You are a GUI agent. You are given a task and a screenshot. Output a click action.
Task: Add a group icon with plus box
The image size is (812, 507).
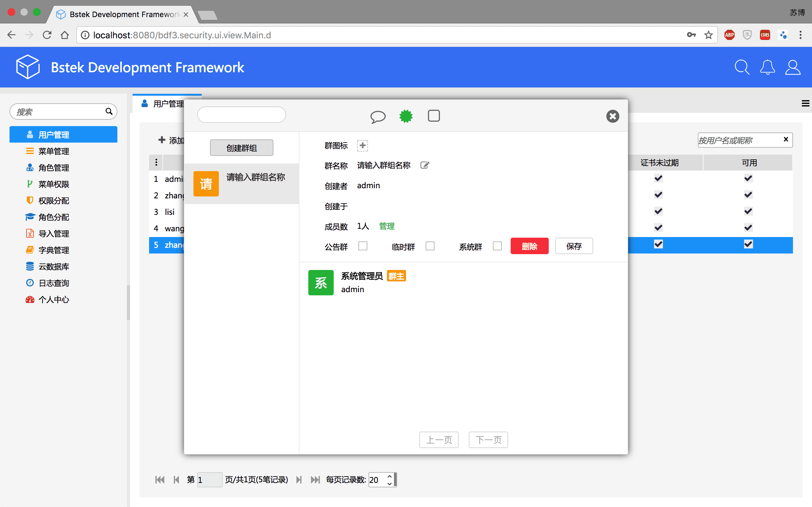(x=362, y=145)
